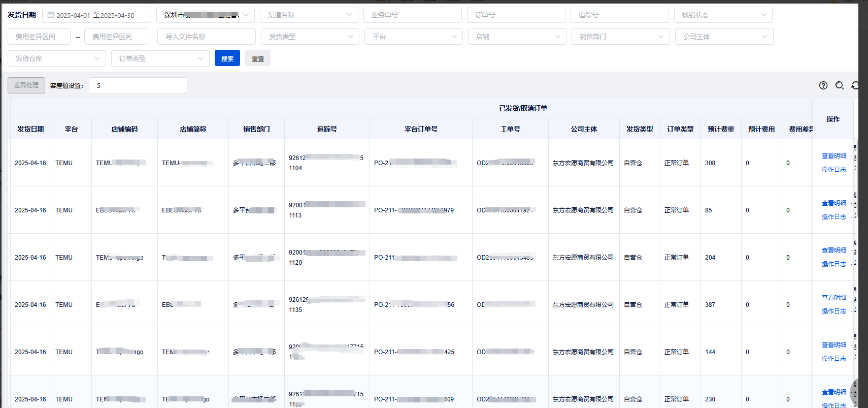Open the 核销状态 dropdown

pos(723,15)
